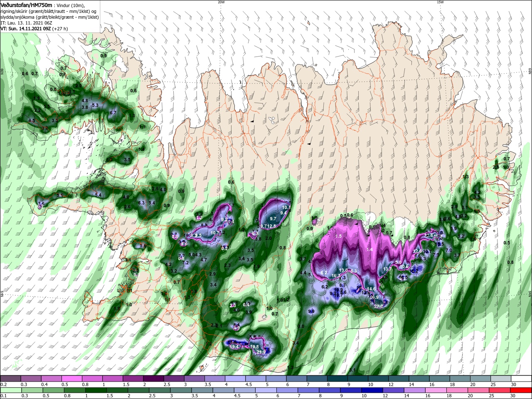Click the red swatch labeled 30 in lower legend
This screenshot has height=399, width=532.
coord(522,390)
